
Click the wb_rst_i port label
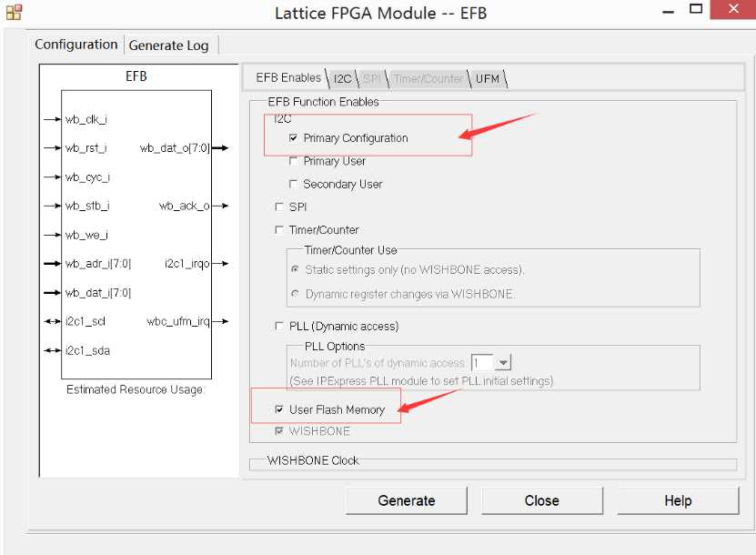(86, 148)
